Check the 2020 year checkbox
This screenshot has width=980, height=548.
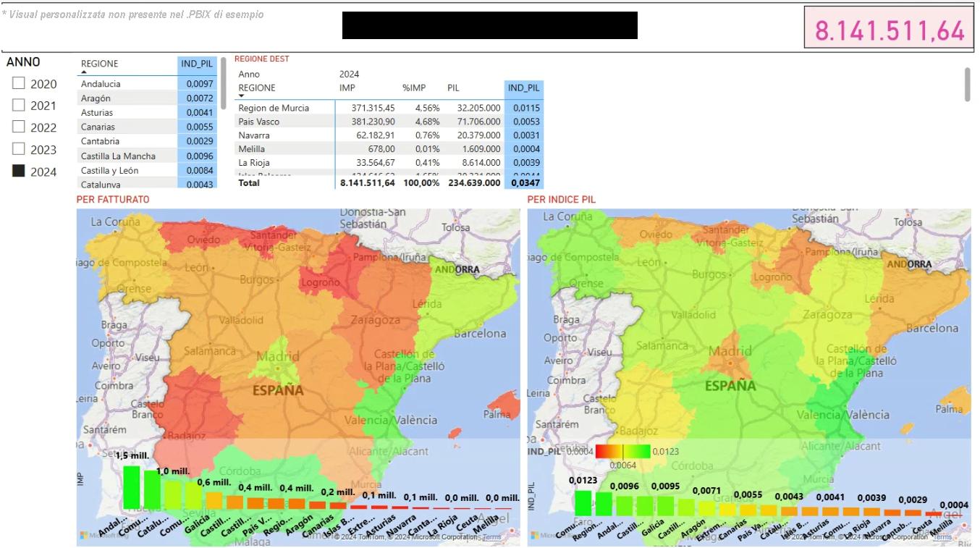coord(19,84)
